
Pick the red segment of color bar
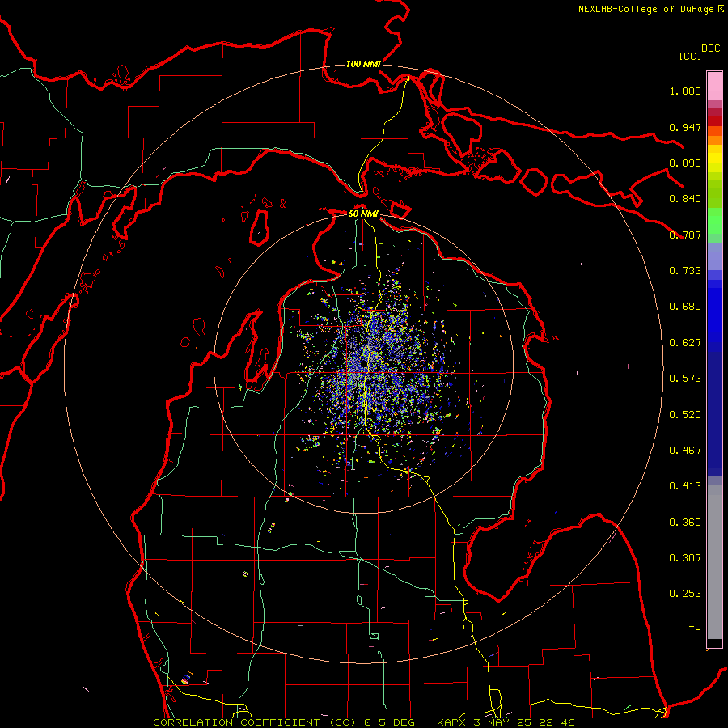[714, 121]
